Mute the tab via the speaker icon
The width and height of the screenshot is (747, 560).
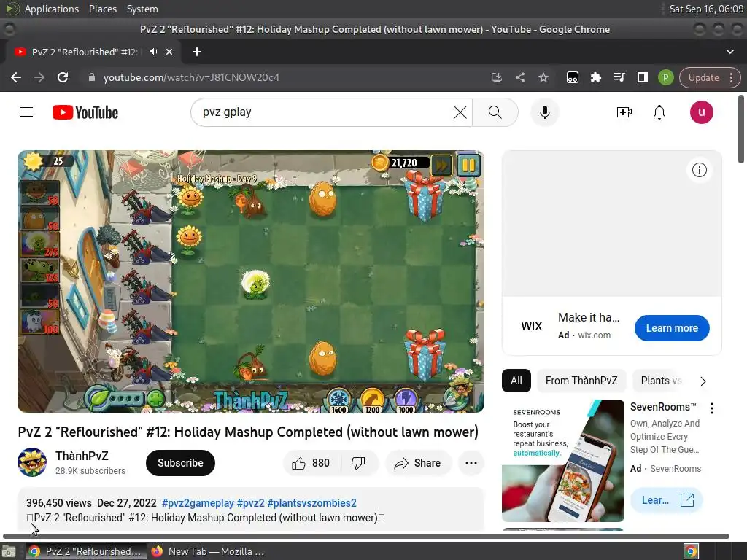pos(153,52)
